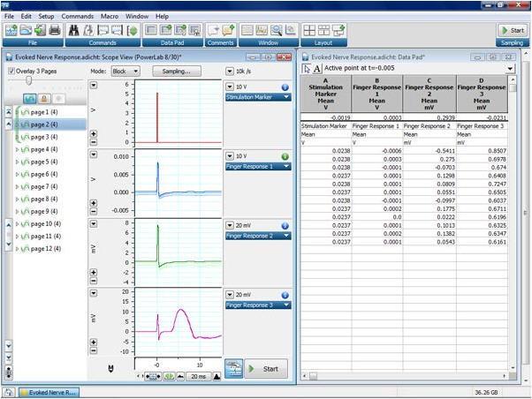
Task: Click the Zoom window magnifier icon
Action: pos(277,31)
